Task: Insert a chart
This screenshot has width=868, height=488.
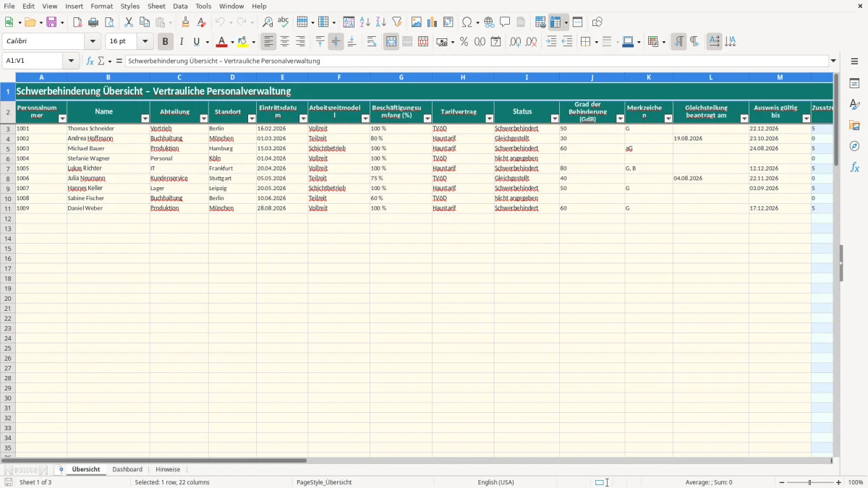Action: tap(433, 22)
